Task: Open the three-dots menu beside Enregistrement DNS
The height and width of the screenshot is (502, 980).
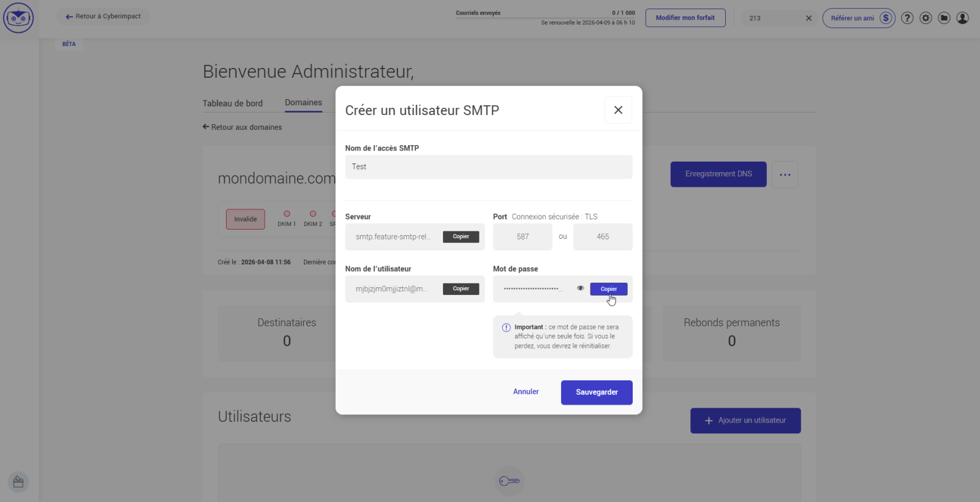Action: point(785,174)
